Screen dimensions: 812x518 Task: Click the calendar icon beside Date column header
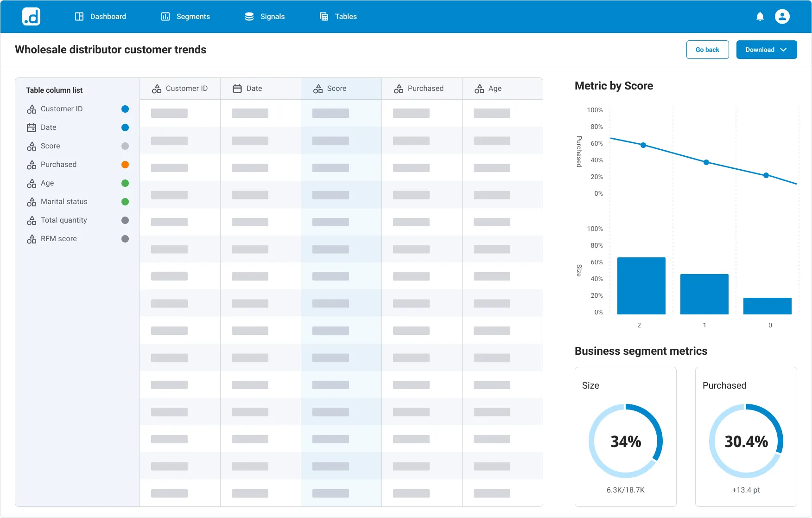pos(238,88)
